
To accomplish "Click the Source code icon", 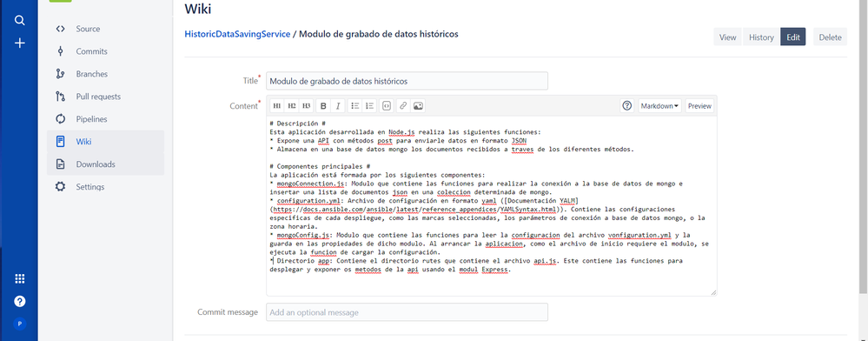I will click(x=60, y=29).
